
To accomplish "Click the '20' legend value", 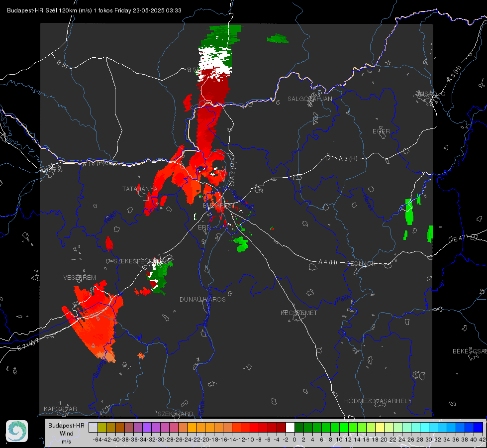I will point(384,440).
